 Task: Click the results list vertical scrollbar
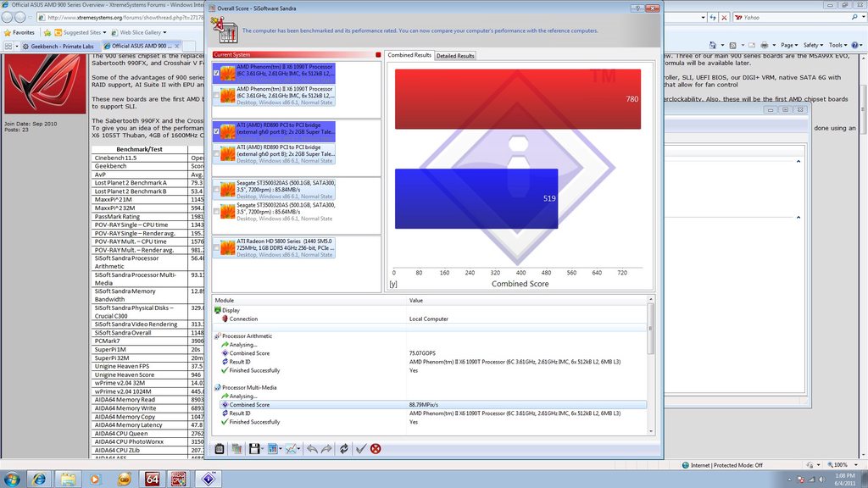pos(650,329)
